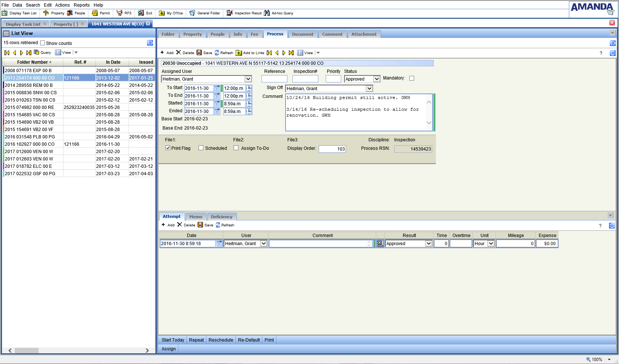Click the Inspection Result toolbar icon
Image resolution: width=619 pixels, height=364 pixels.
[230, 13]
